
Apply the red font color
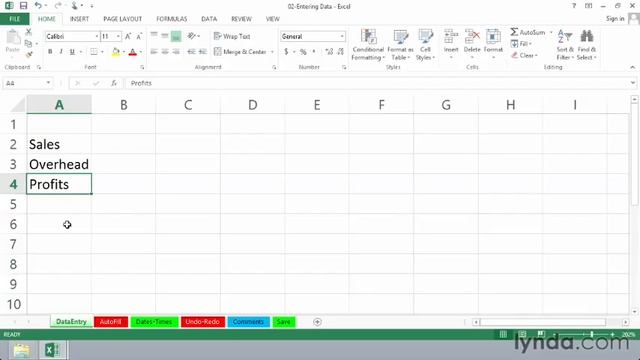coord(132,52)
